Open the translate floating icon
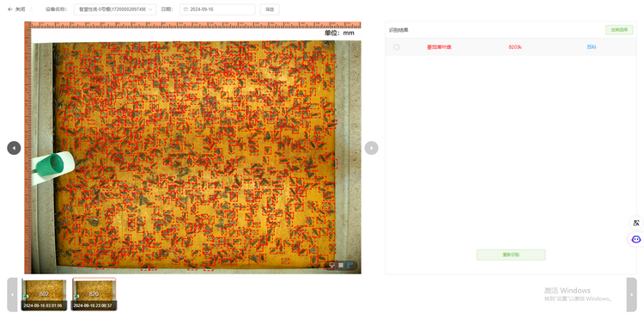644x319 pixels. coord(636,224)
